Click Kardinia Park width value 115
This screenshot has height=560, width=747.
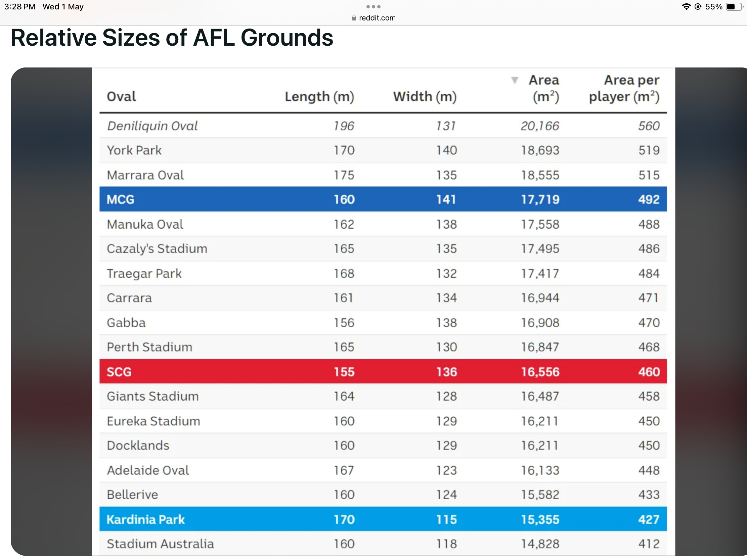click(x=446, y=520)
